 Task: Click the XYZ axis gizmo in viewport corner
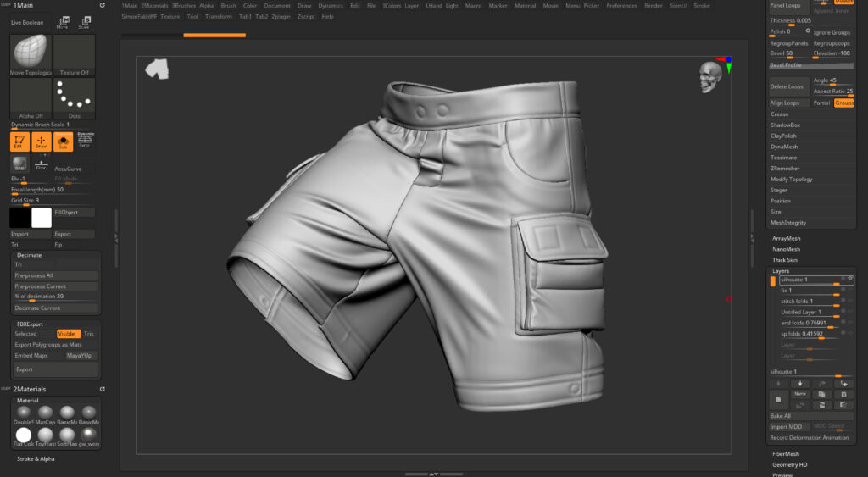point(726,64)
